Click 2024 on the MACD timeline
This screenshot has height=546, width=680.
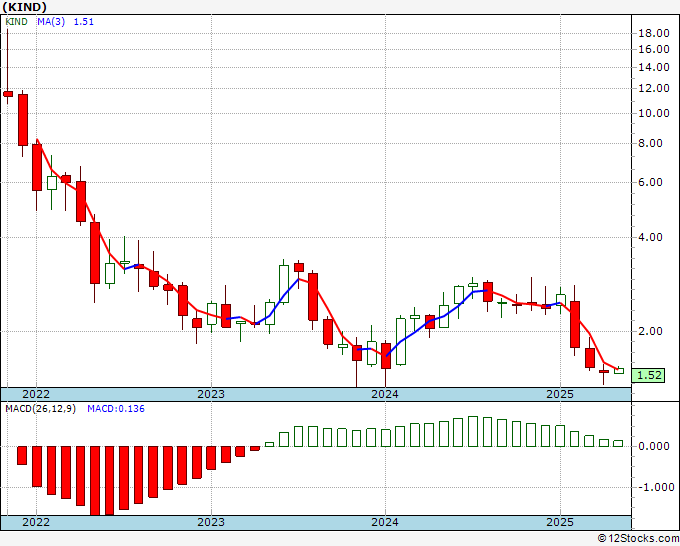click(x=385, y=522)
